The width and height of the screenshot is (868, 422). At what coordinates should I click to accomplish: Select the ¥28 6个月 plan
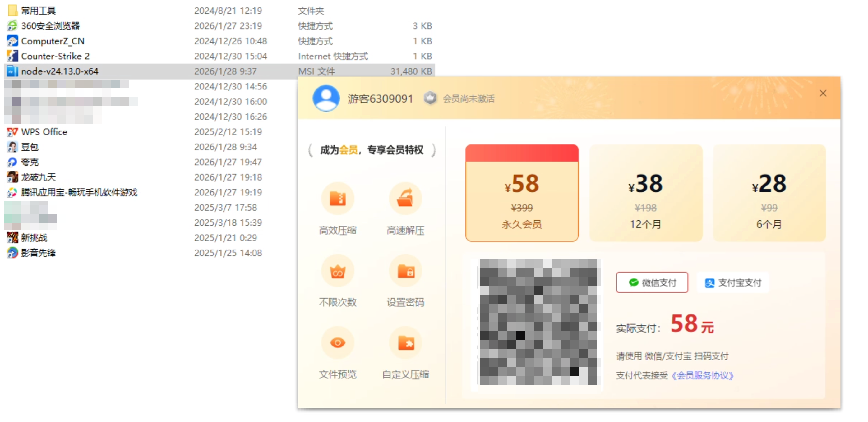tap(769, 193)
